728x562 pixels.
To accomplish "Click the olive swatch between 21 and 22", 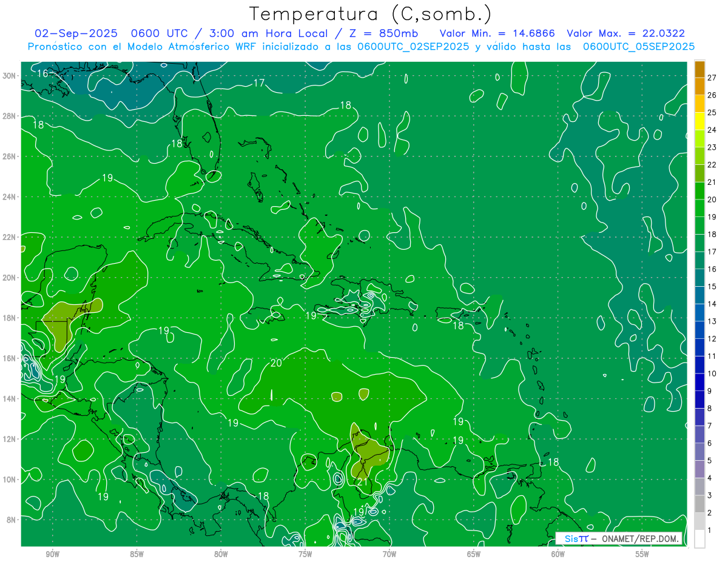I will 699,173.
